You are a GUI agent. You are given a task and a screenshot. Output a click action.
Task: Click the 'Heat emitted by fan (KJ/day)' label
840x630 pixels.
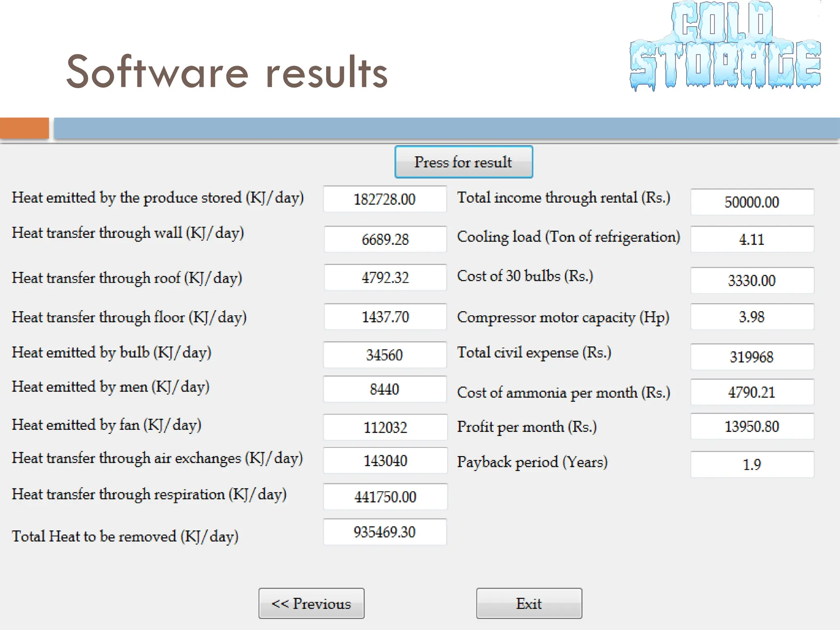[107, 425]
